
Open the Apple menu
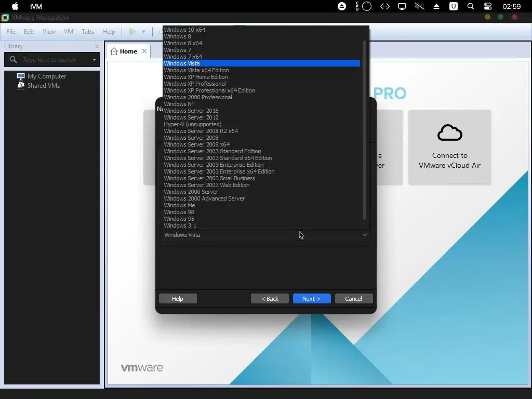click(x=15, y=6)
